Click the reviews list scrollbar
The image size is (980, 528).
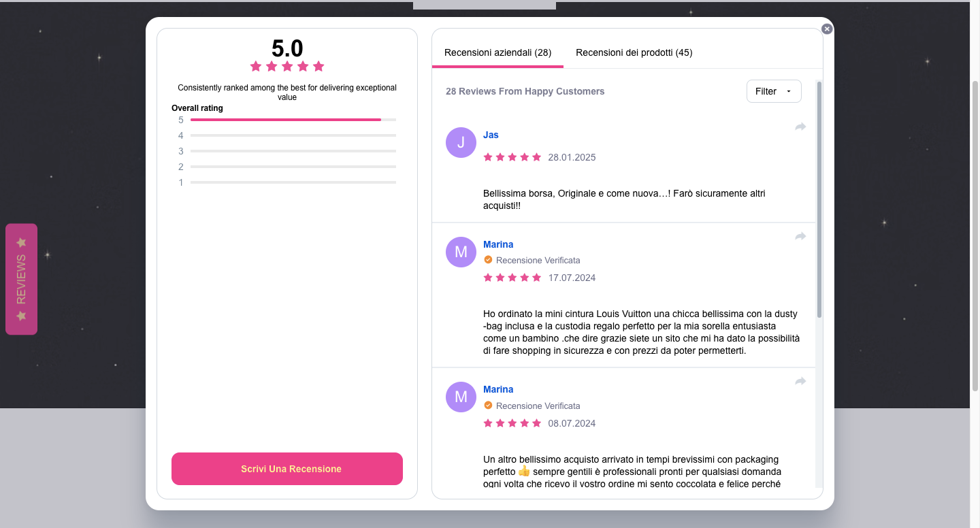[x=819, y=199]
